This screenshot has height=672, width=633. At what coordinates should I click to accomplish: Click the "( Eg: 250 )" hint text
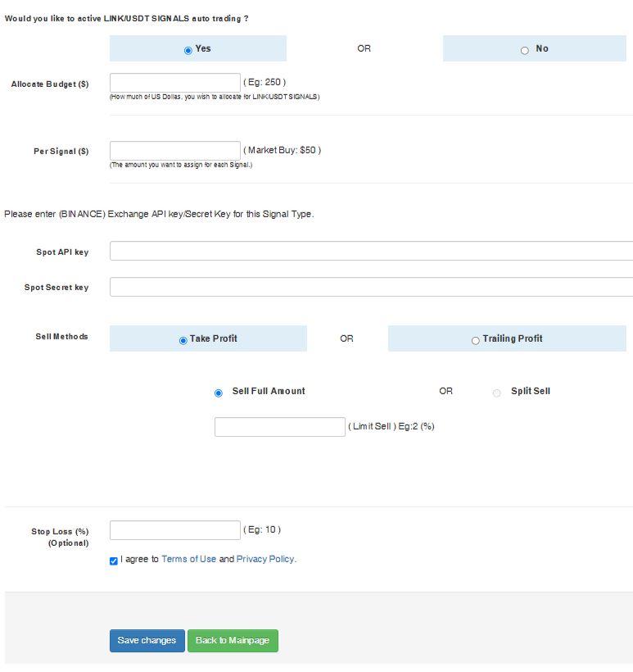tap(265, 82)
